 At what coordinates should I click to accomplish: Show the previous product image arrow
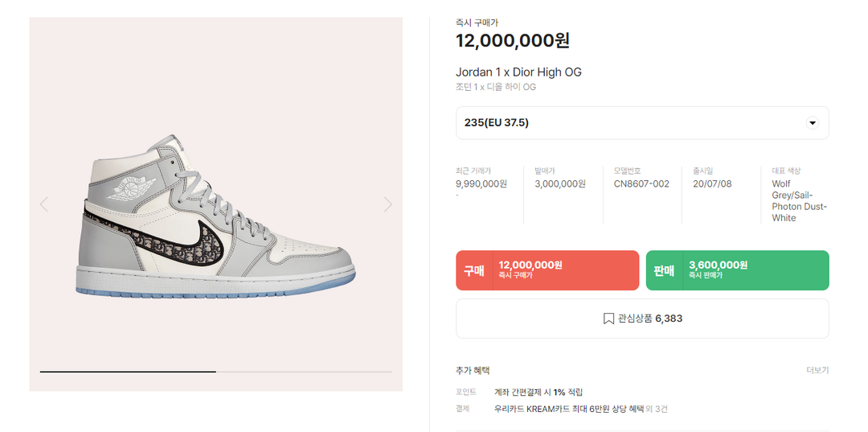point(44,204)
